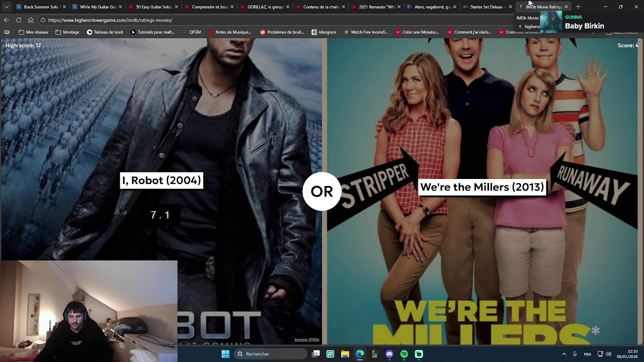Open the Problèmes de bruit bookmark
This screenshot has width=644, height=362.
tap(282, 32)
